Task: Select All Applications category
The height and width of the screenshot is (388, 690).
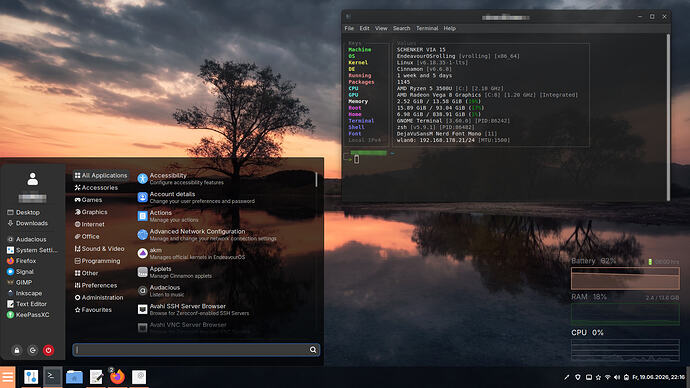Action: click(101, 176)
